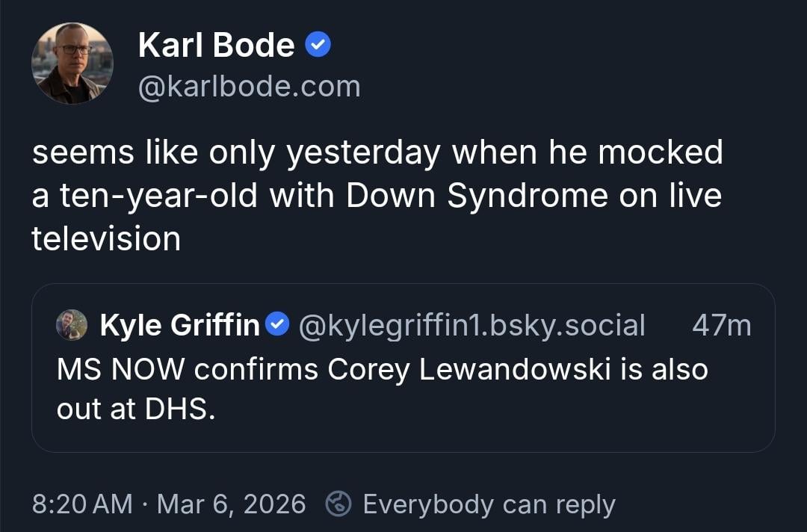Click the "Everybody can reply" label
Screen dimensions: 807x532
489,504
